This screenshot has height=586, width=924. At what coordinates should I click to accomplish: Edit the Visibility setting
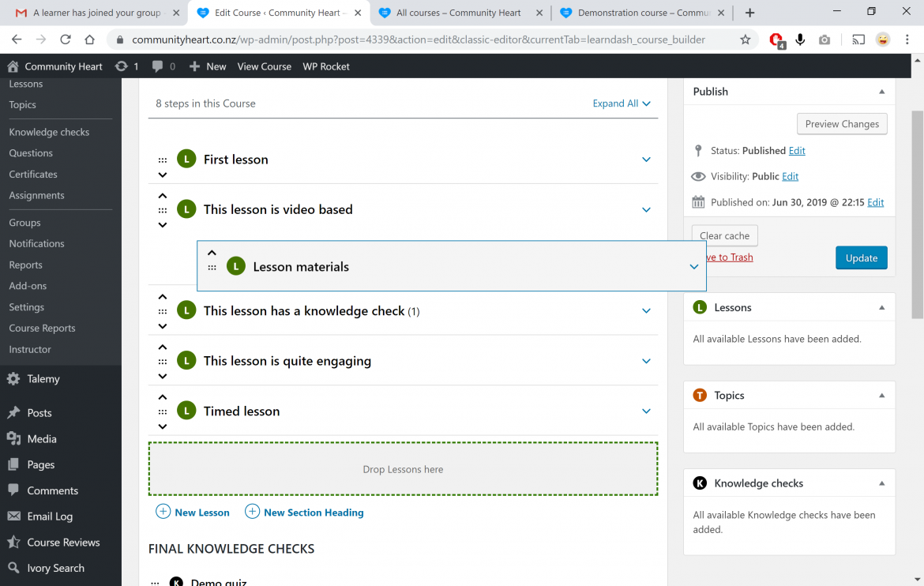click(x=791, y=176)
